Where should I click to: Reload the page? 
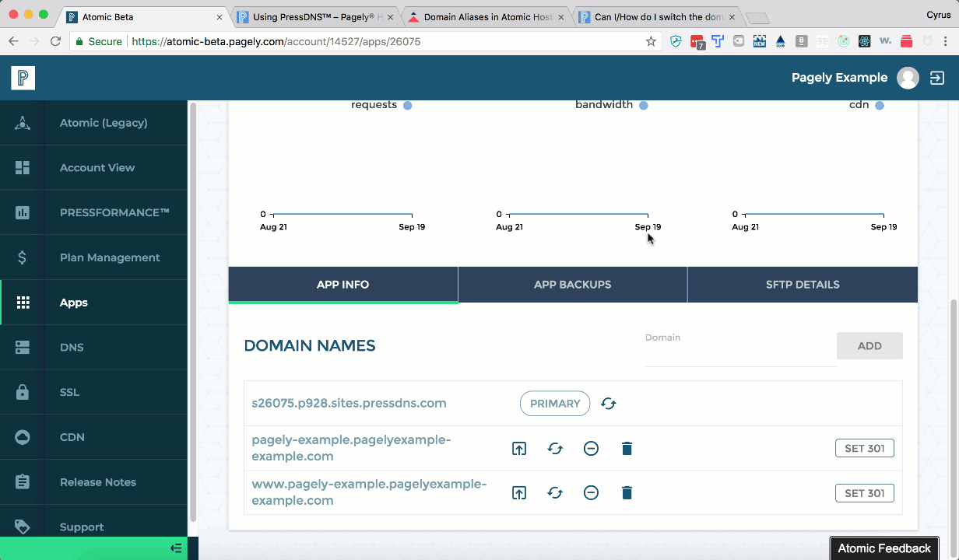55,41
